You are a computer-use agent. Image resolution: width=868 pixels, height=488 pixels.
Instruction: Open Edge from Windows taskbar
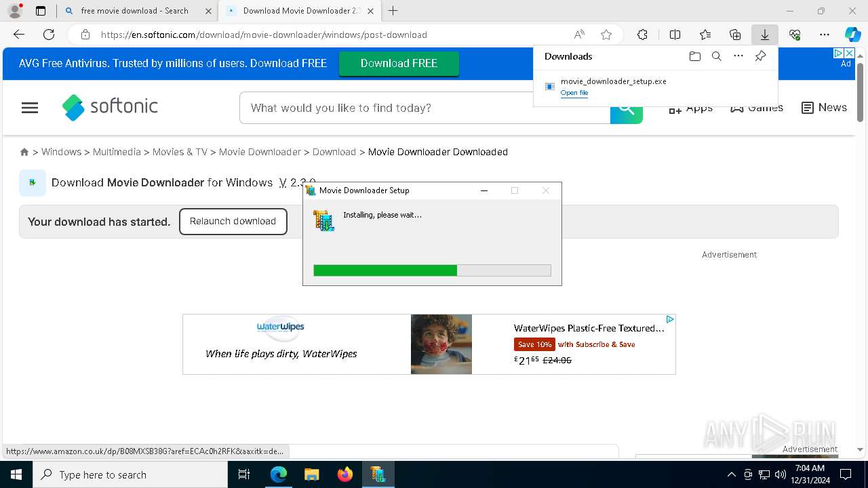[x=279, y=474]
